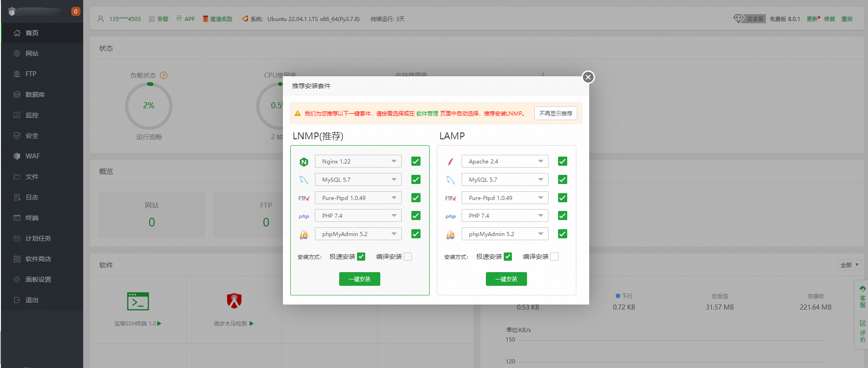Close the recommended install suite dialog

[x=588, y=77]
